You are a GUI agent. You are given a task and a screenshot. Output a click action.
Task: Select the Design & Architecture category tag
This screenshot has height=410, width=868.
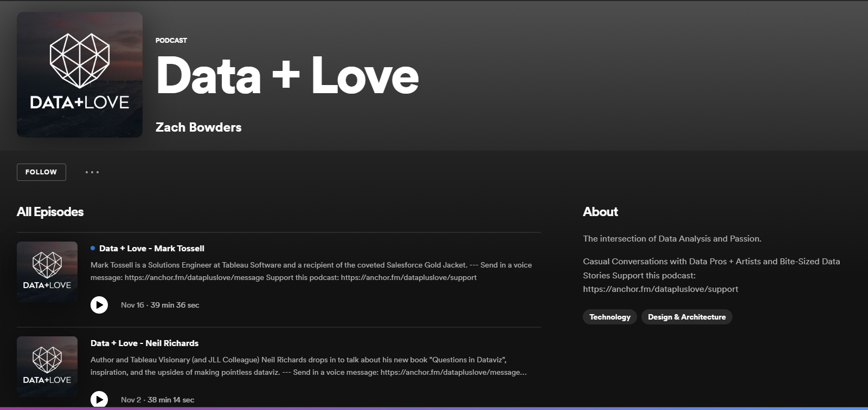pyautogui.click(x=686, y=317)
